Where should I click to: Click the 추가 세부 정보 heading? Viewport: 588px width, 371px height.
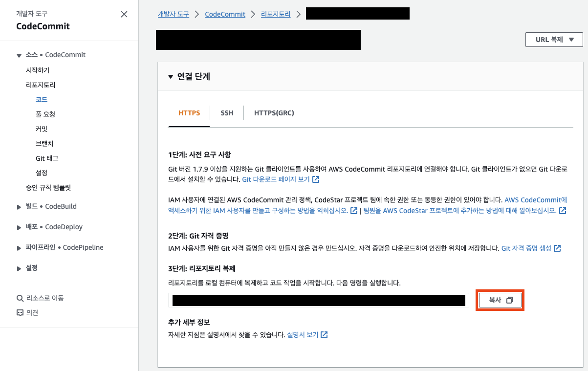189,322
